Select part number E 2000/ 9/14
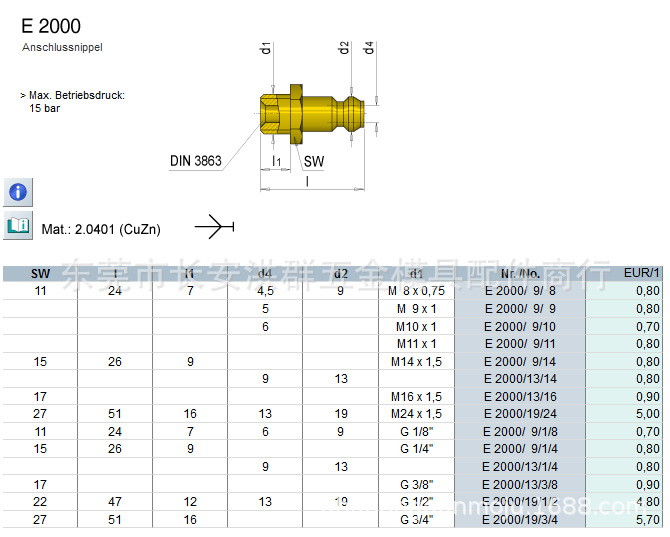The height and width of the screenshot is (537, 670). pos(520,362)
